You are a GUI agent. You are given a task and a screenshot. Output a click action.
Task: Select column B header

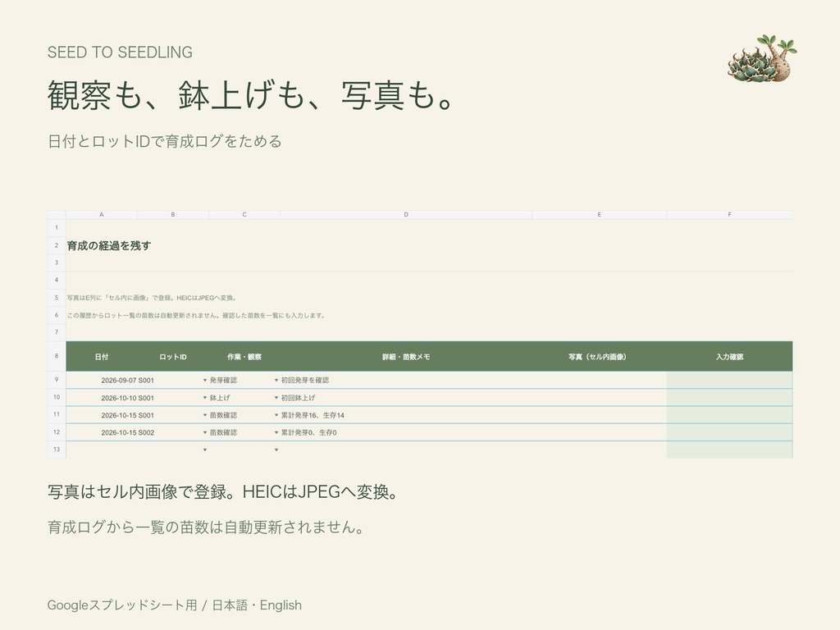click(173, 215)
